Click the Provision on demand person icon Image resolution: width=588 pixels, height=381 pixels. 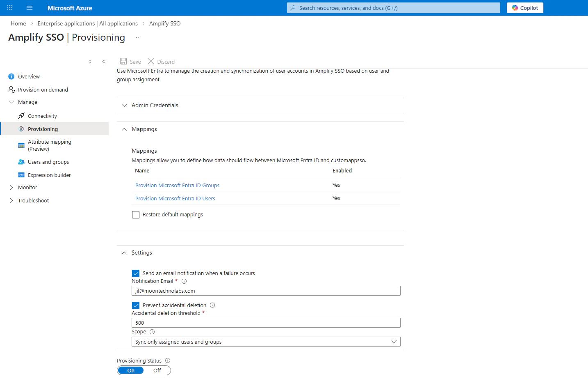(11, 90)
